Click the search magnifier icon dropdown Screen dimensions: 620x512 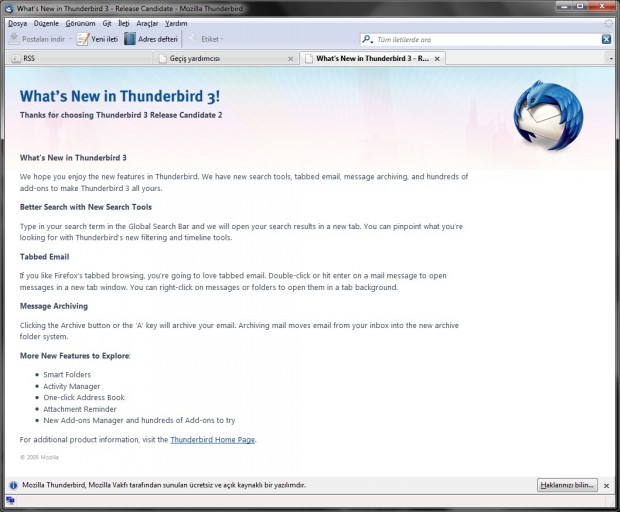tap(367, 39)
